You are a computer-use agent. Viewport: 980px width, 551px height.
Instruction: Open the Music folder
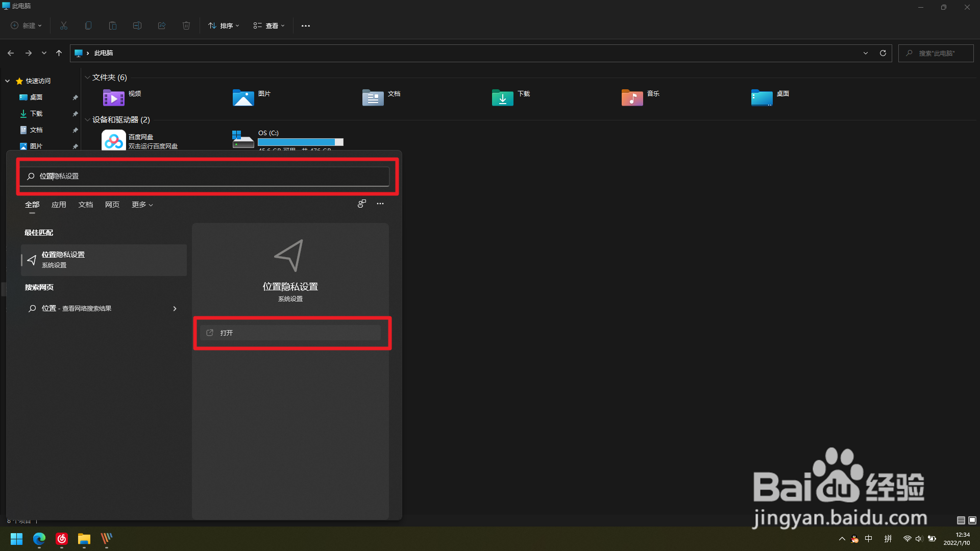(632, 97)
